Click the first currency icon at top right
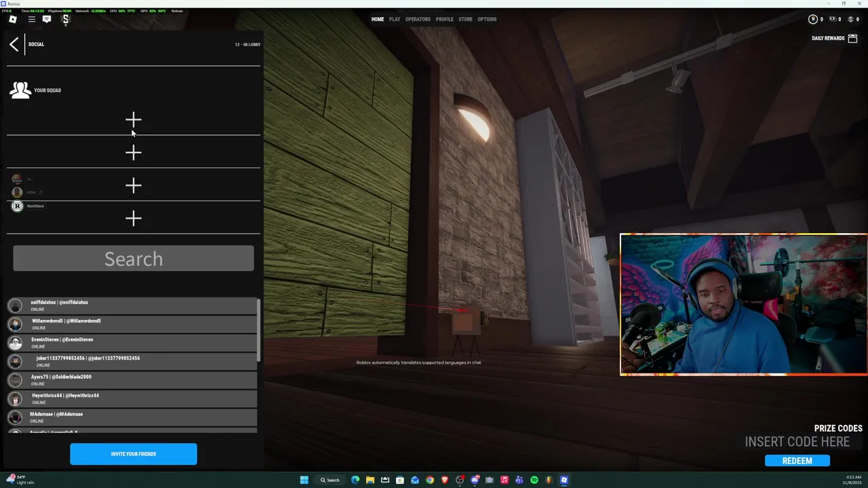Image resolution: width=868 pixels, height=488 pixels. 813,19
